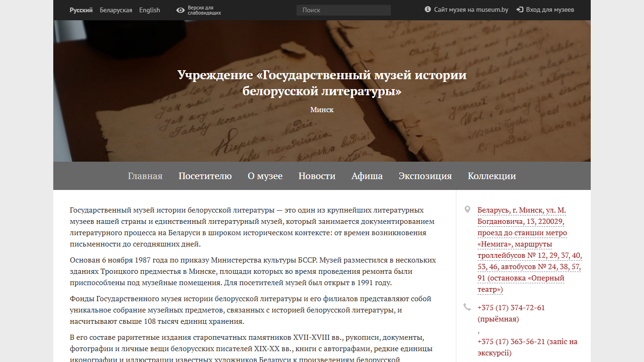Click the phone icon beside +375 (17) 374-72-61
Screen dimensions: 644x362
tap(467, 307)
